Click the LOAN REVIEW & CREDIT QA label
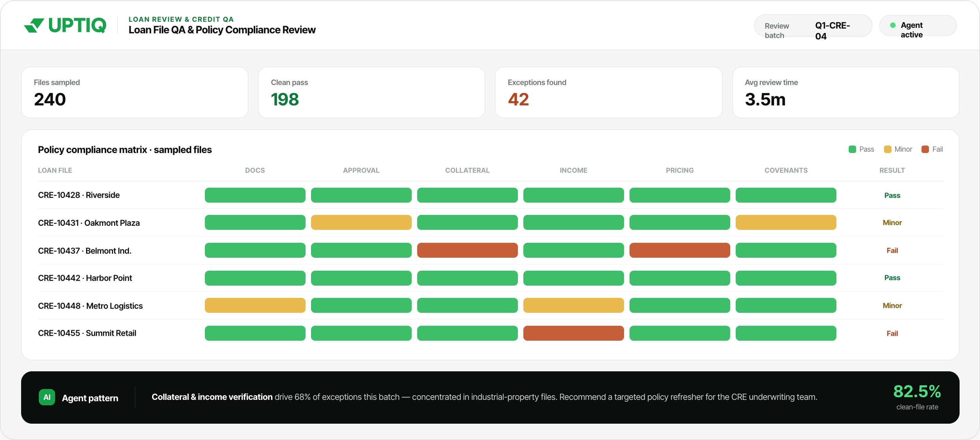This screenshot has width=980, height=440. click(181, 19)
